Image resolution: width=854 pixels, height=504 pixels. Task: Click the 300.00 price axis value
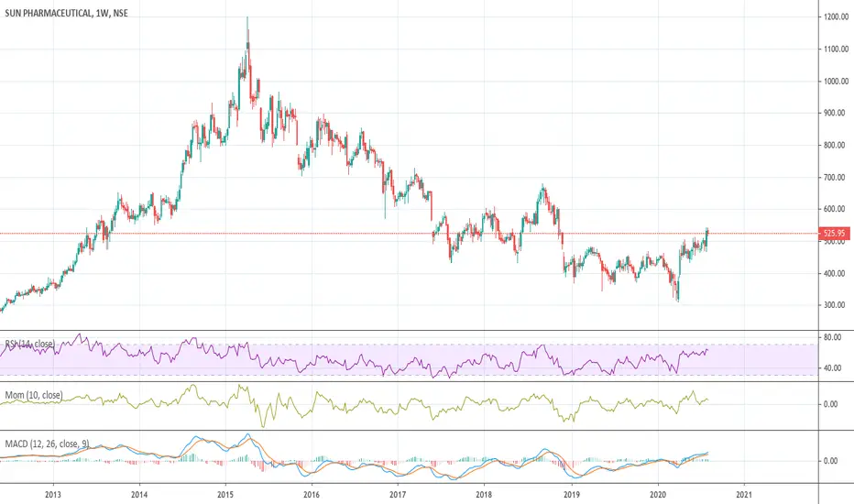point(835,304)
